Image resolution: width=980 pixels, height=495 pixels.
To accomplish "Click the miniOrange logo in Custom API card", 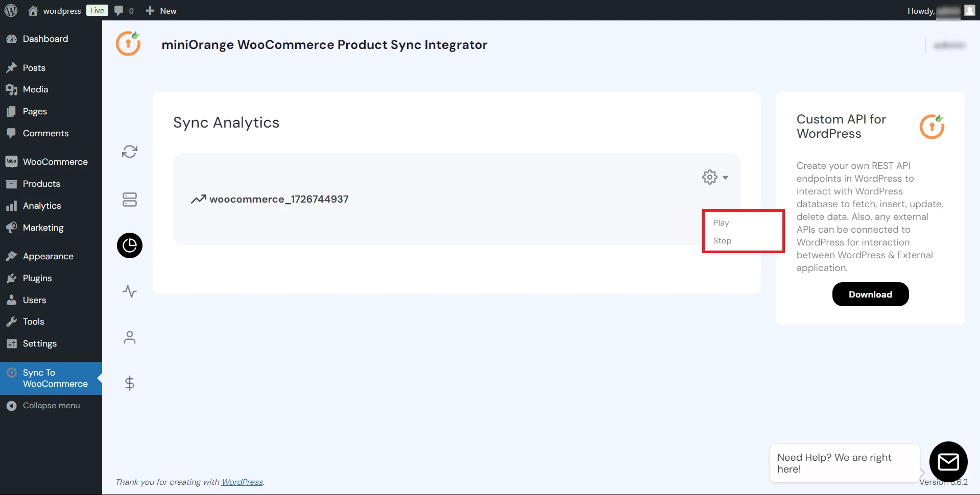I will [932, 127].
